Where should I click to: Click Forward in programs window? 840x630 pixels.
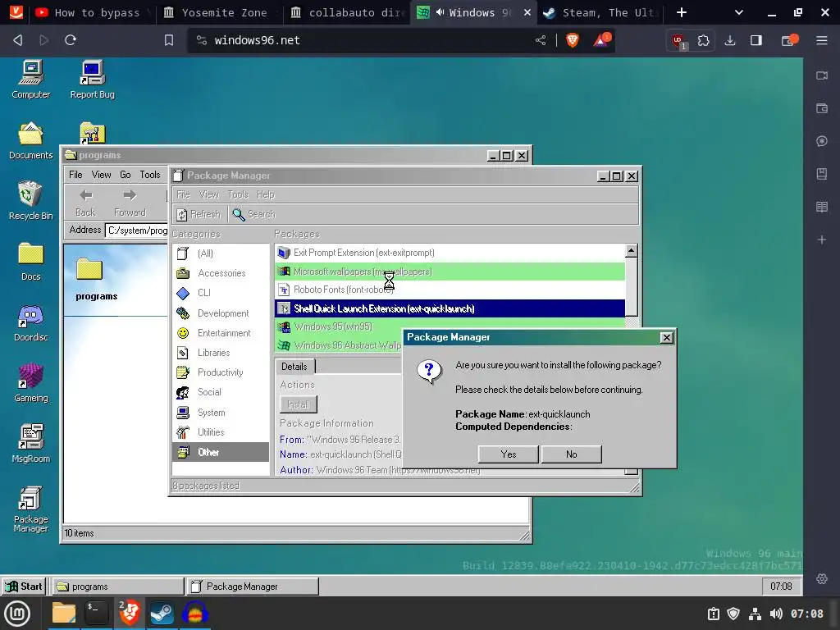click(x=130, y=203)
